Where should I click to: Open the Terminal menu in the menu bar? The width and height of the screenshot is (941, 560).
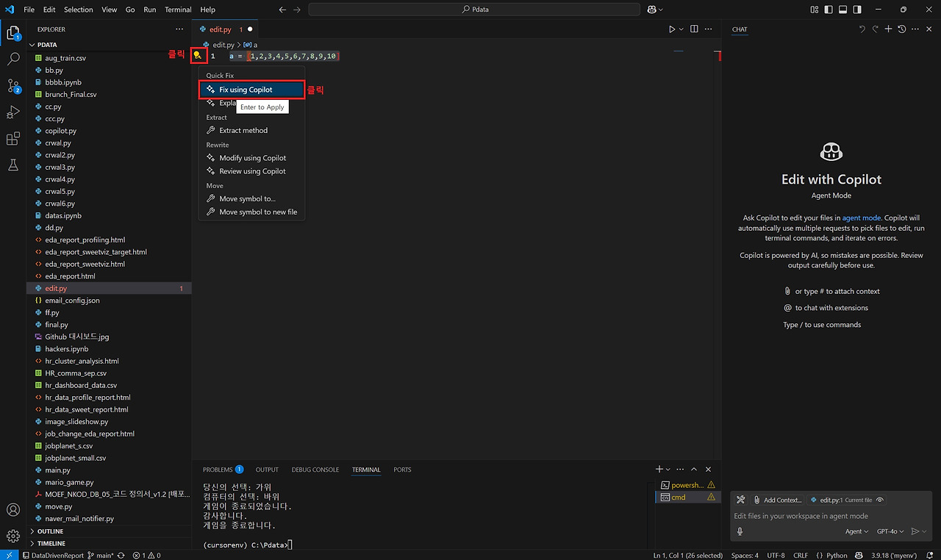click(178, 10)
